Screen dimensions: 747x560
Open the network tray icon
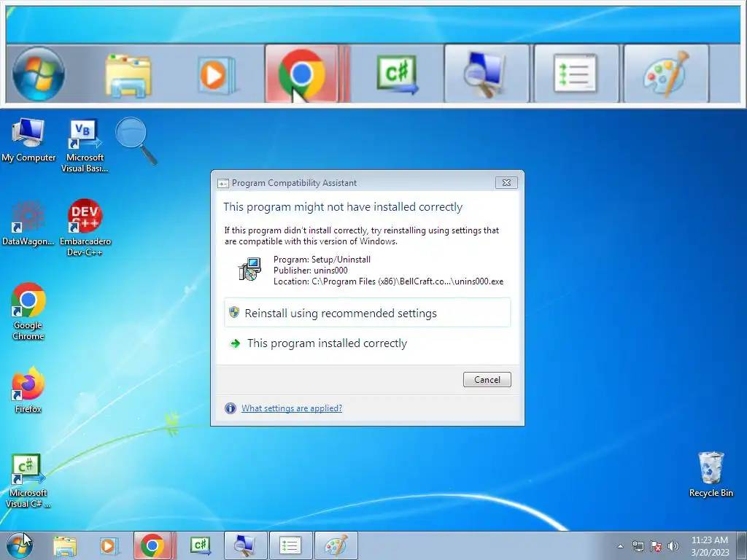[638, 546]
